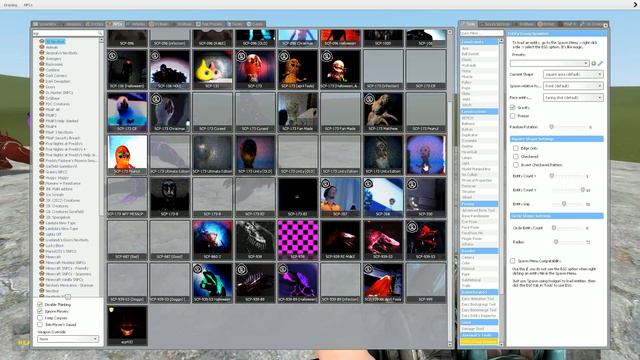The height and width of the screenshot is (360, 640).
Task: Collapse the Construction tool category header
Action: (479, 111)
